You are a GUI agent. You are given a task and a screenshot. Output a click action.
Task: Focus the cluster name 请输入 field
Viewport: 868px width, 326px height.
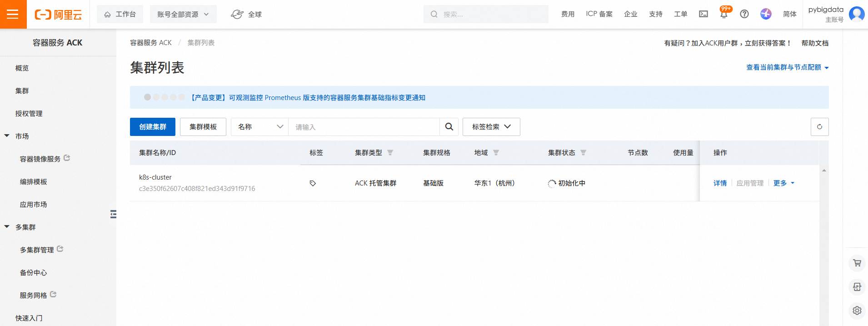364,127
